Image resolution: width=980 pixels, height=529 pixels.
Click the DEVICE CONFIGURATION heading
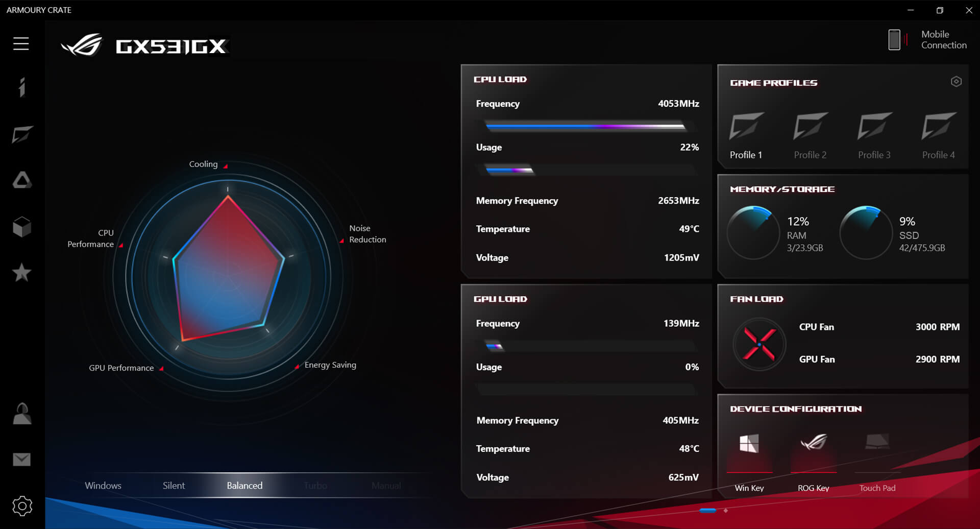pyautogui.click(x=796, y=409)
